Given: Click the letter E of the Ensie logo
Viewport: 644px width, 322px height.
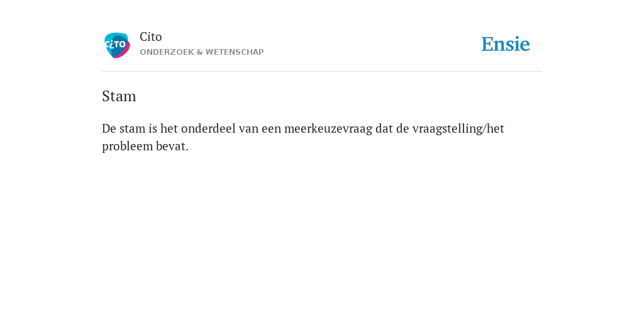Looking at the screenshot, I should click(487, 45).
